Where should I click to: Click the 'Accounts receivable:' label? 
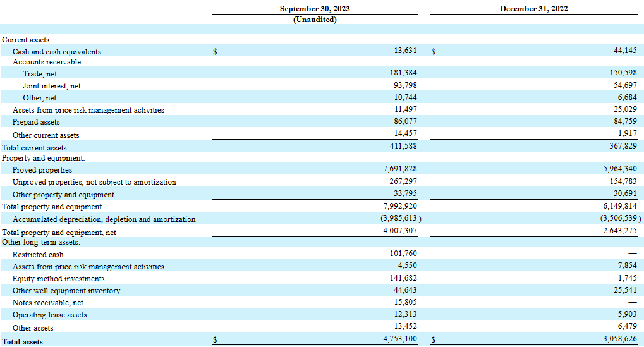pyautogui.click(x=47, y=62)
